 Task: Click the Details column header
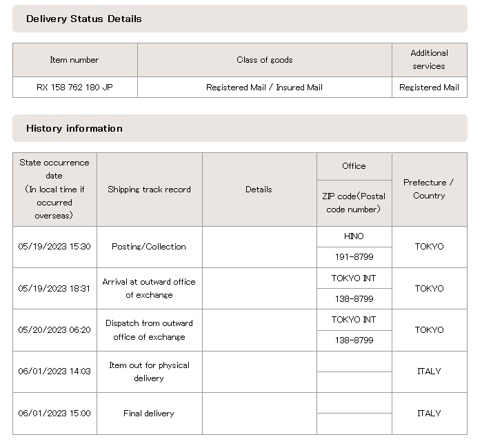(259, 190)
